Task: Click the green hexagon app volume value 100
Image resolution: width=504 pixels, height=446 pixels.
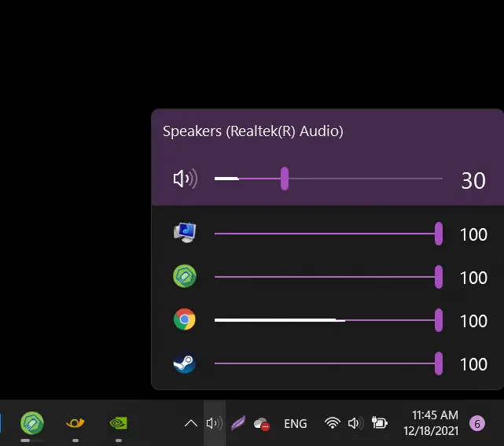Action: (x=473, y=278)
